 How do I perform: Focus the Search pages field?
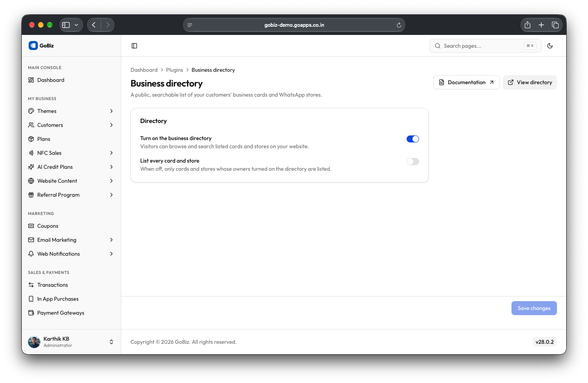(485, 46)
